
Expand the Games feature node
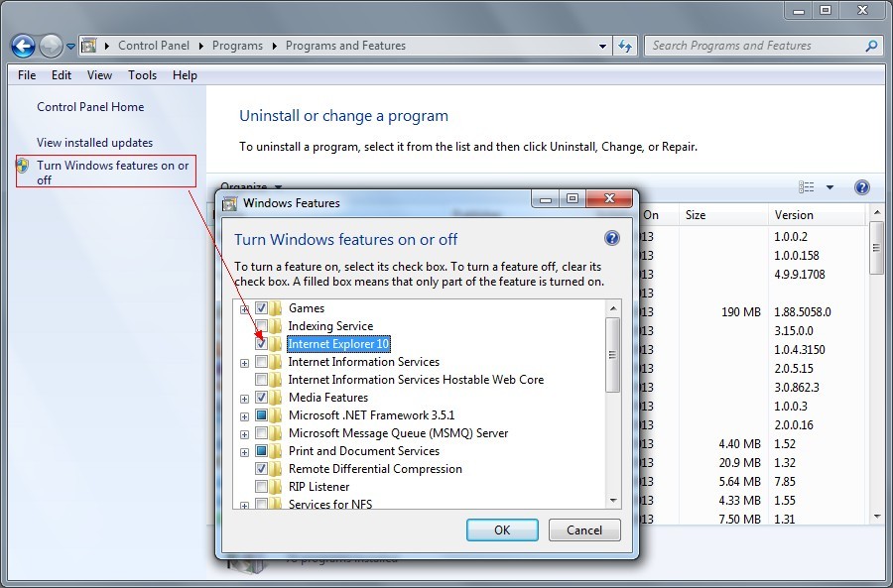244,309
